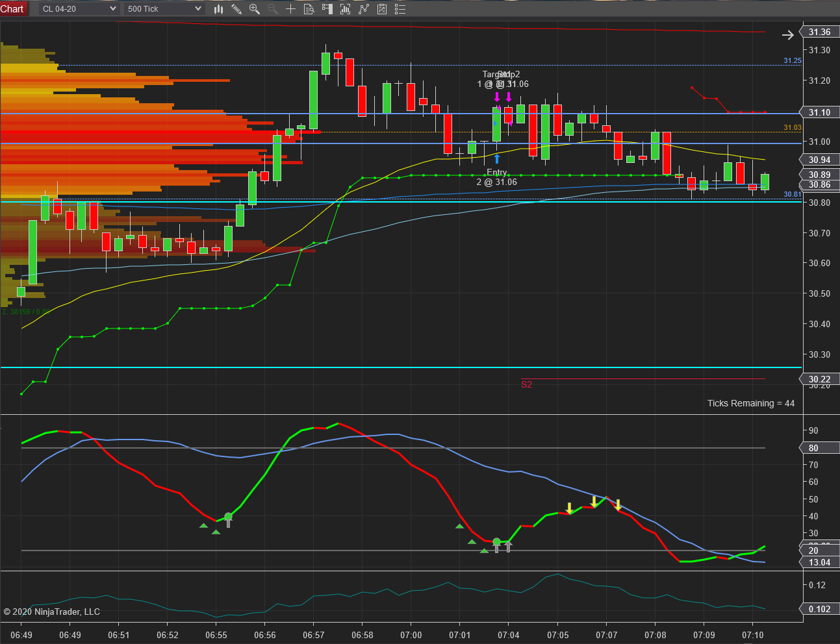The width and height of the screenshot is (840, 644).
Task: Click the 07:05 time axis label
Action: coord(557,635)
